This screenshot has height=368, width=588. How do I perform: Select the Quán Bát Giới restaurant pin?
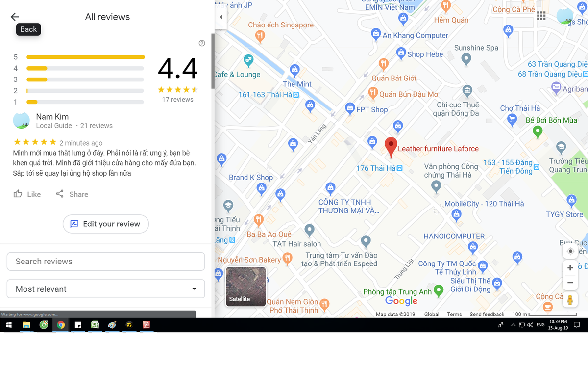(384, 64)
